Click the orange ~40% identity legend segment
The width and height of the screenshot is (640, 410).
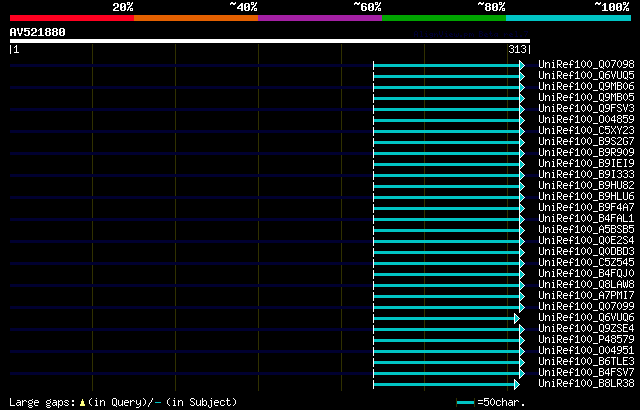click(x=196, y=18)
